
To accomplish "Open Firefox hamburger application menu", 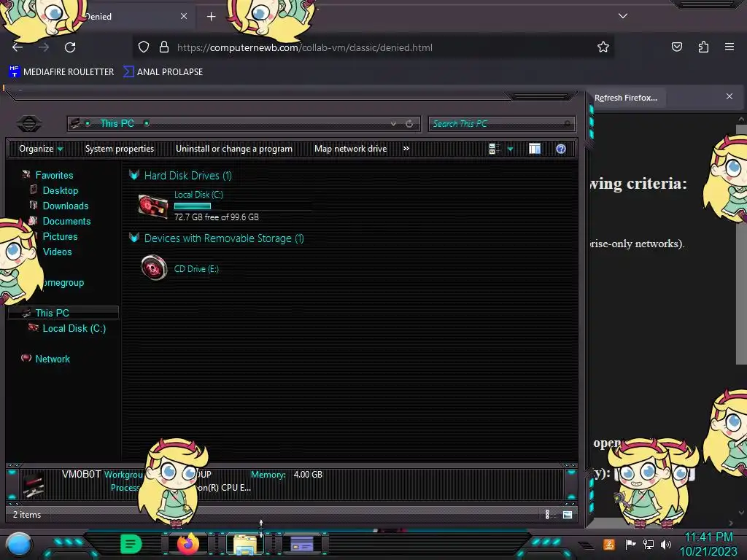I will pos(729,47).
